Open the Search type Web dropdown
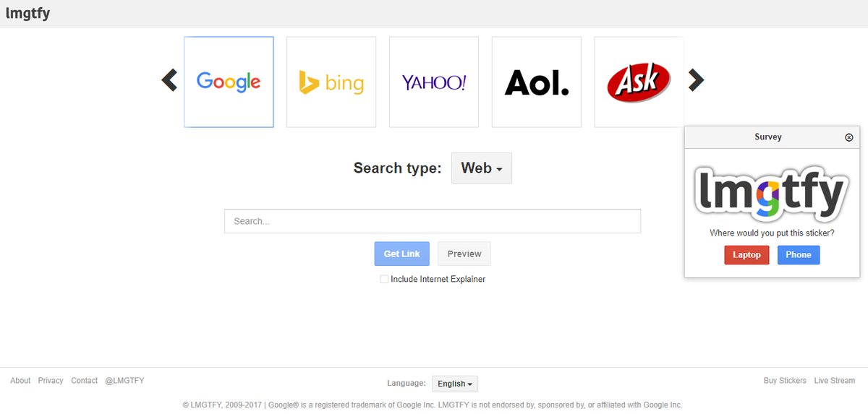Screen dimensions: 868x414 click(x=481, y=168)
